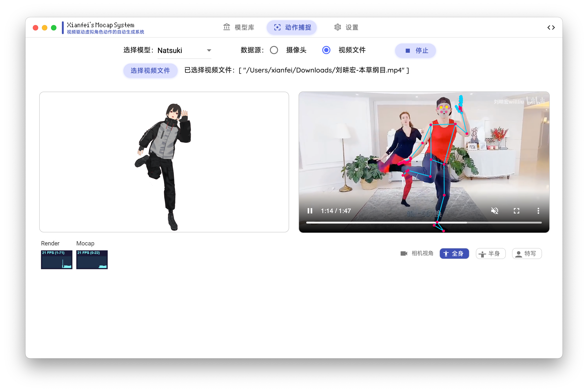Screen dimensions: 588x392
Task: Toggle 全身 full body view
Action: coord(454,254)
